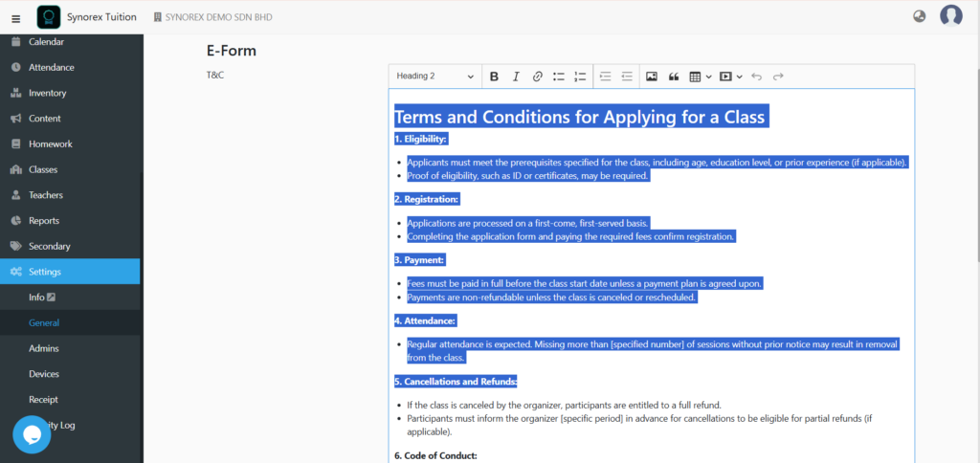The height and width of the screenshot is (463, 980).
Task: Click the 'Payments are non-refundable' bullet line
Action: point(552,298)
